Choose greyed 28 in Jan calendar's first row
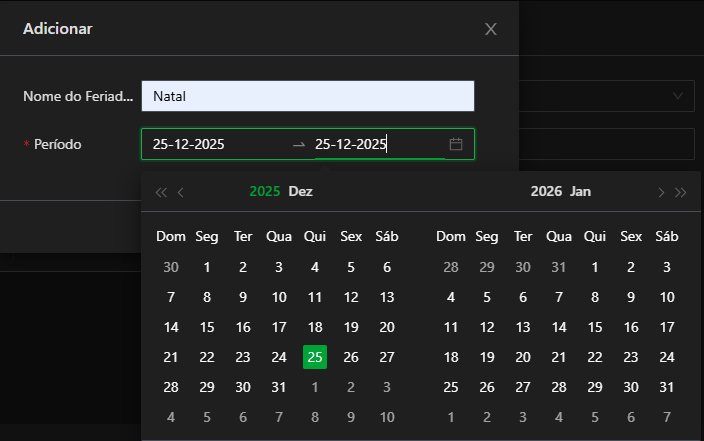Viewport: 704px width, 441px height. 451,267
